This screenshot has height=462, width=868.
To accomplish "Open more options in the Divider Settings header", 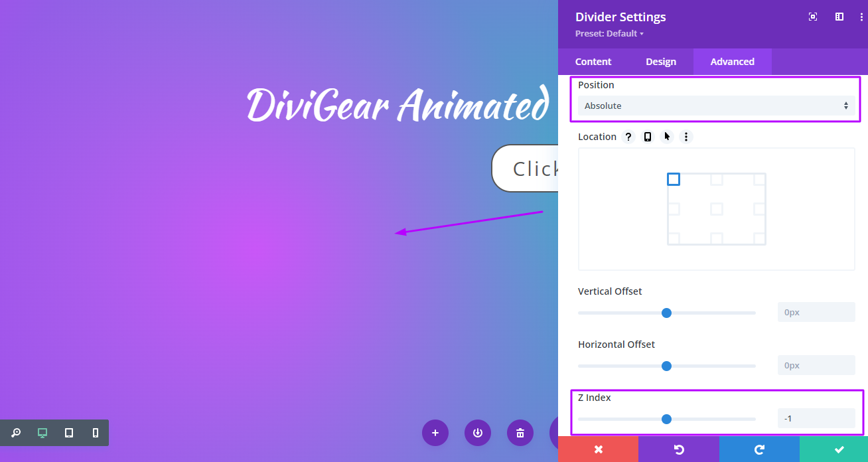I will click(861, 17).
